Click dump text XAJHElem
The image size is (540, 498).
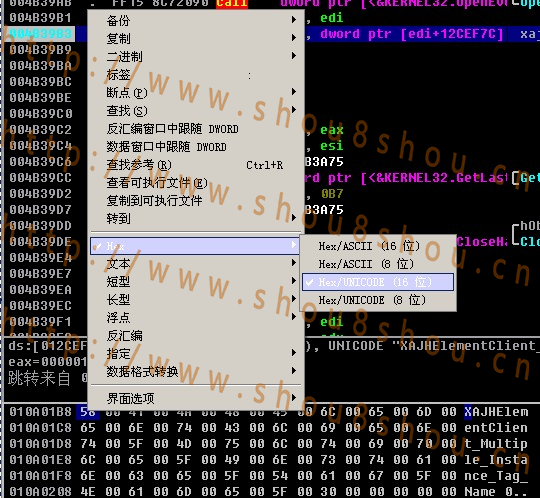[496, 412]
